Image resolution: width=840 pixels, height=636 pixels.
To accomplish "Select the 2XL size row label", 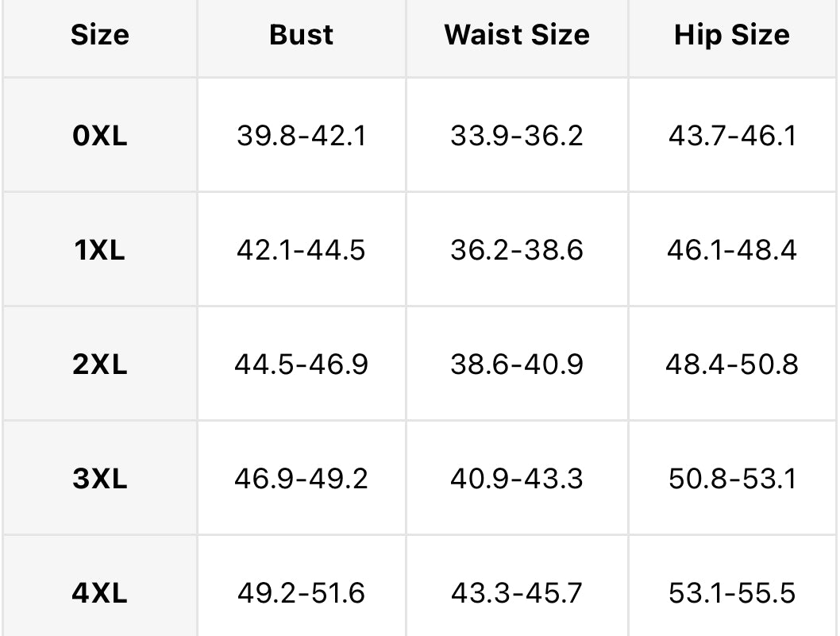I will [x=100, y=364].
